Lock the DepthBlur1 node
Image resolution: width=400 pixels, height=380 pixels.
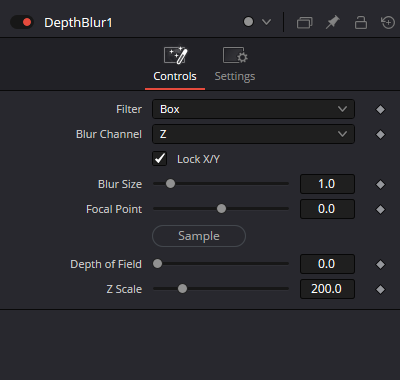pos(361,22)
